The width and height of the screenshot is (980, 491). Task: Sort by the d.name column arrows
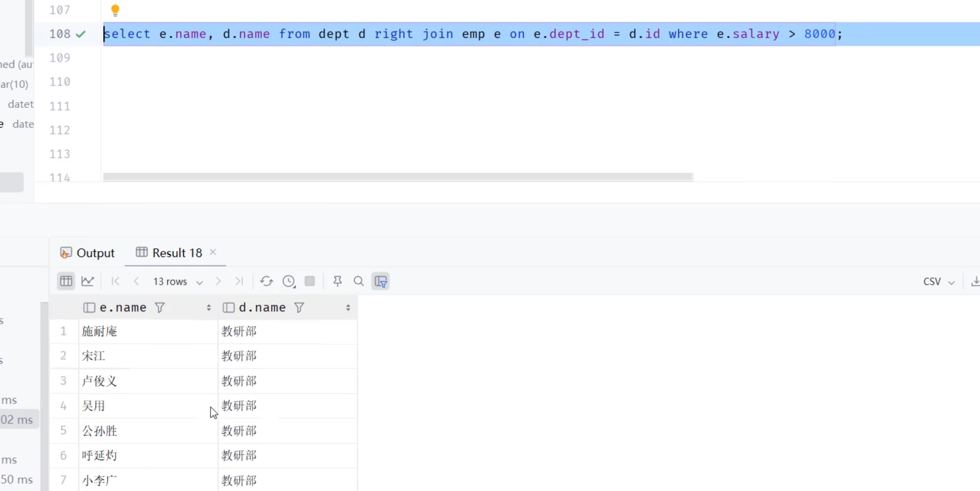point(348,308)
